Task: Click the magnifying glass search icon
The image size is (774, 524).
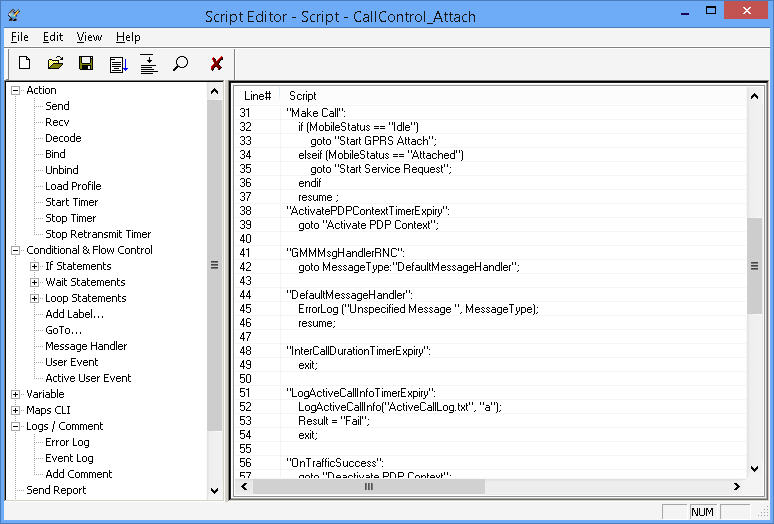Action: pyautogui.click(x=180, y=64)
